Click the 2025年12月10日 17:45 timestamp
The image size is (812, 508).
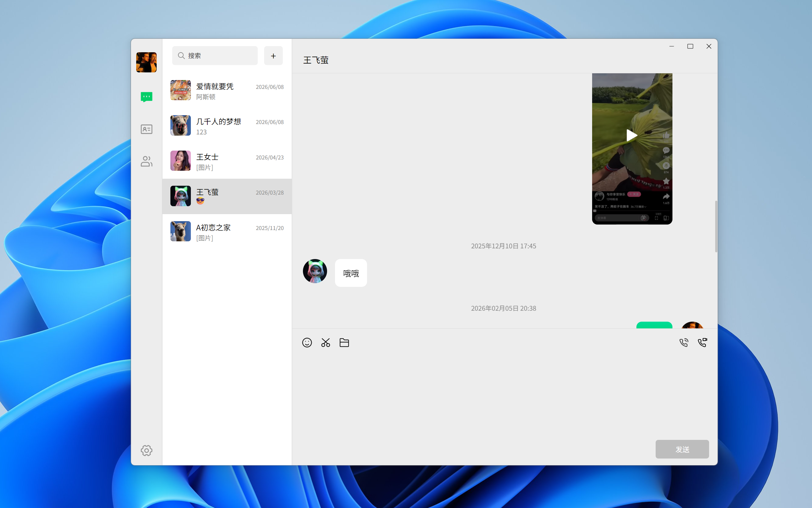pos(503,246)
